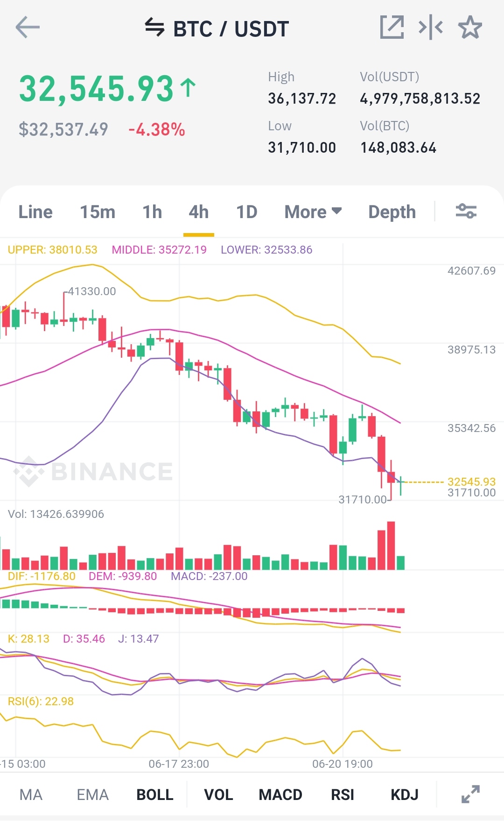Tap the tallest red volume bar
This screenshot has height=821, width=504.
(x=391, y=545)
